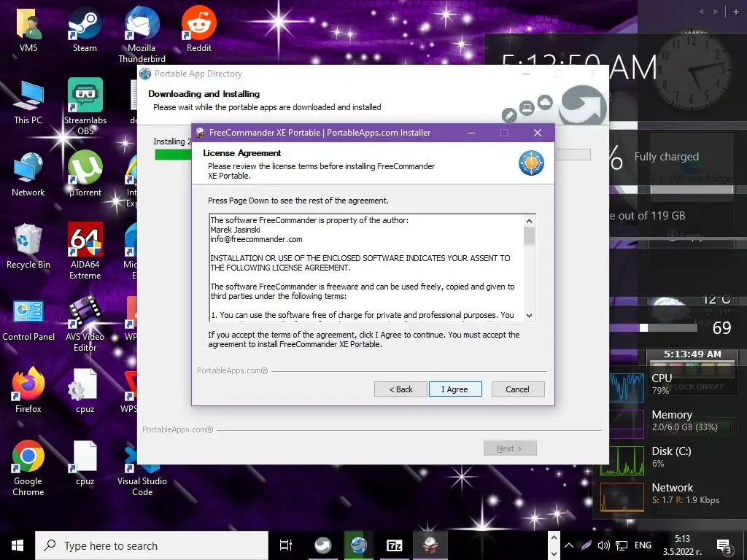
Task: Minimize the FreeCommander installer window
Action: click(471, 133)
